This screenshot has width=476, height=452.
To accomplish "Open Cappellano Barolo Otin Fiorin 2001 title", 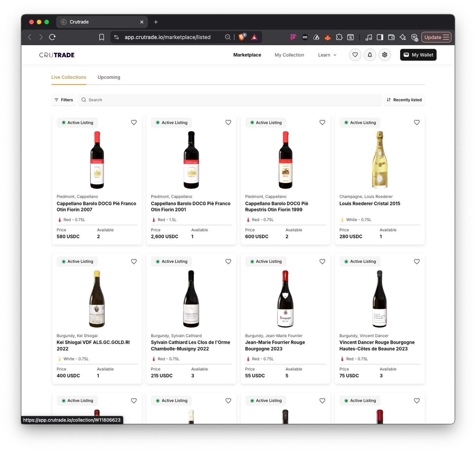I will 190,207.
